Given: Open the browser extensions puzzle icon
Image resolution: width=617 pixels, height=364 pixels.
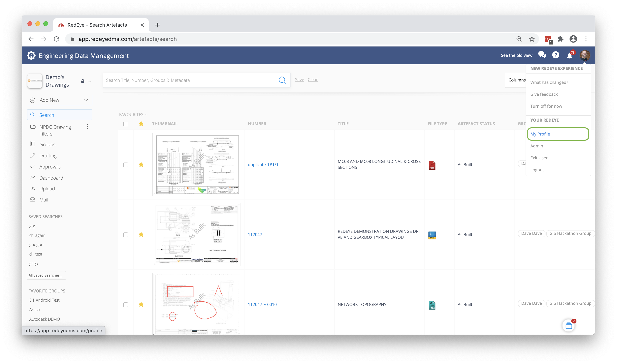Looking at the screenshot, I should point(560,39).
